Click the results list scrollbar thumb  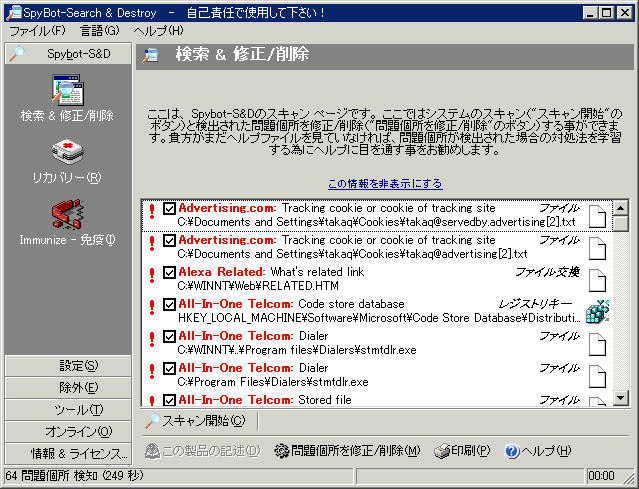click(x=621, y=224)
